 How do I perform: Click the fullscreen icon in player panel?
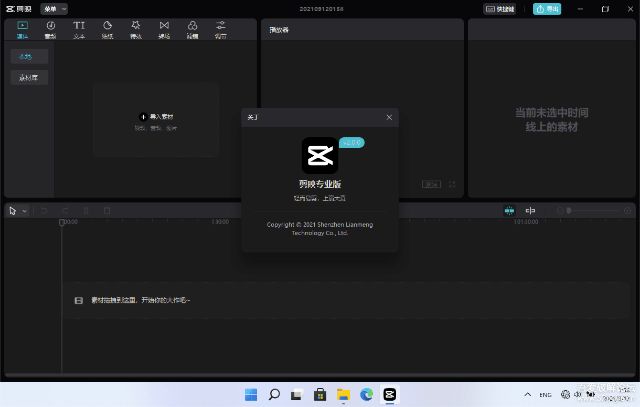coord(452,185)
